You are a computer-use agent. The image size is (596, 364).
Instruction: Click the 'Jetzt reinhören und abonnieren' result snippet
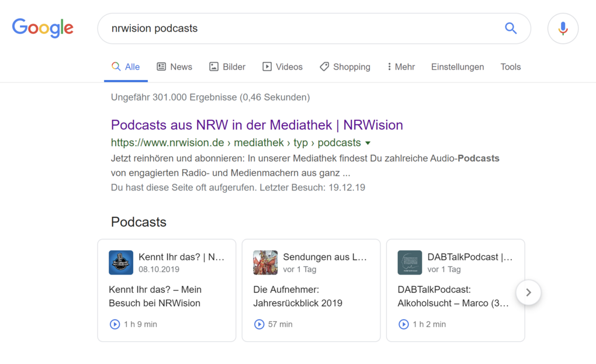(x=305, y=166)
